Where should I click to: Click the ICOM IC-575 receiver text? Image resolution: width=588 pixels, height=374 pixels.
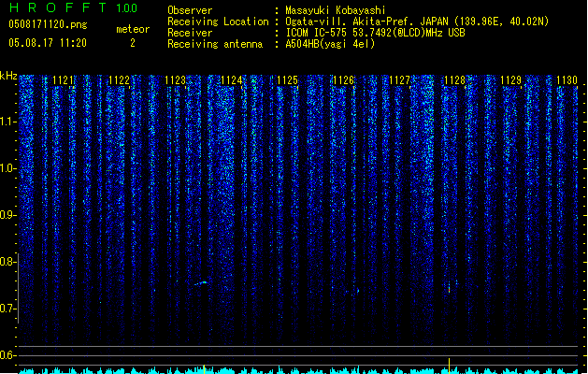(376, 33)
